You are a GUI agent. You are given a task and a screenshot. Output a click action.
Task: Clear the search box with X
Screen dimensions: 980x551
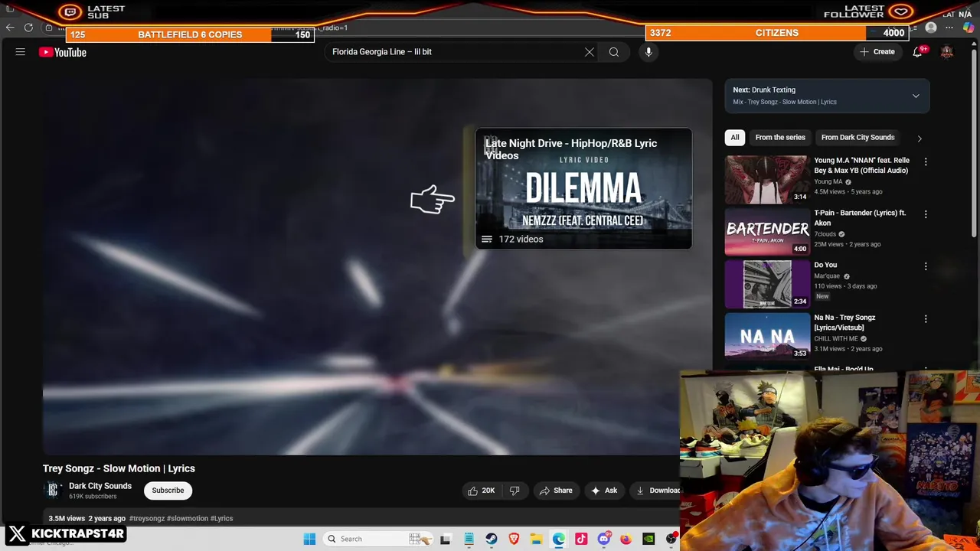point(590,52)
